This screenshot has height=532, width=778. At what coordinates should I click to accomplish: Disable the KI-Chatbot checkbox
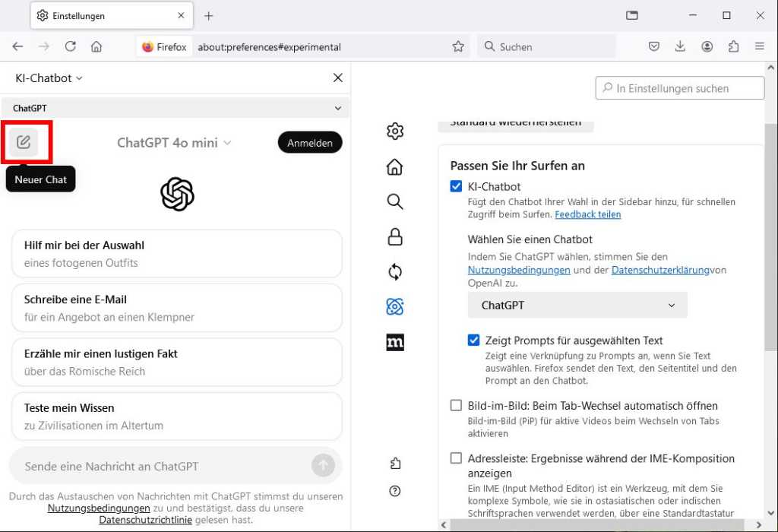(x=456, y=185)
